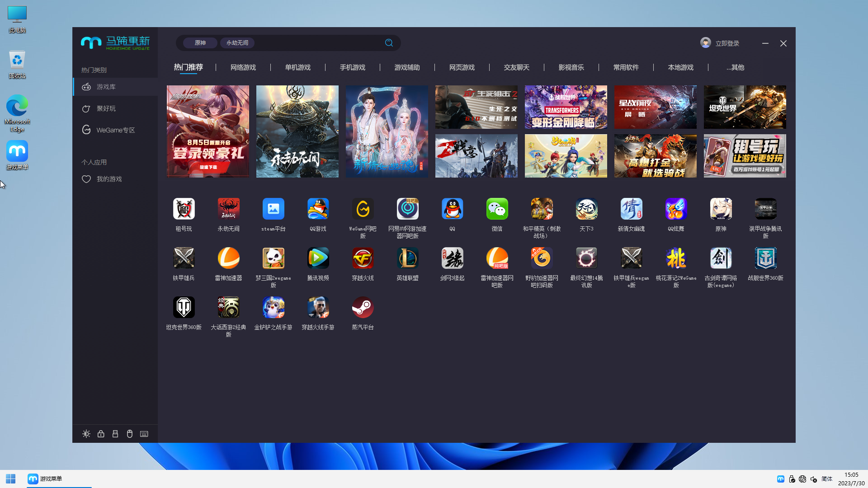
Task: Click the 立即登录 login link
Action: [727, 43]
